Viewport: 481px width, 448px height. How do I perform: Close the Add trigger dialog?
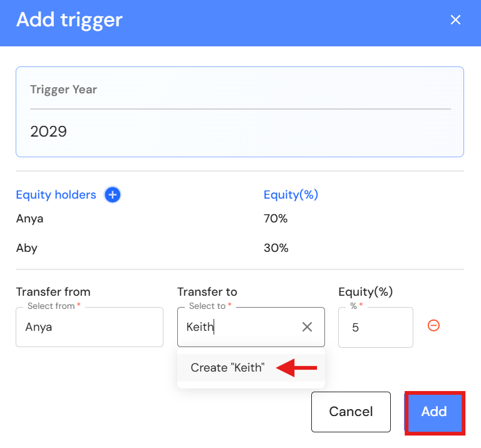pyautogui.click(x=455, y=20)
